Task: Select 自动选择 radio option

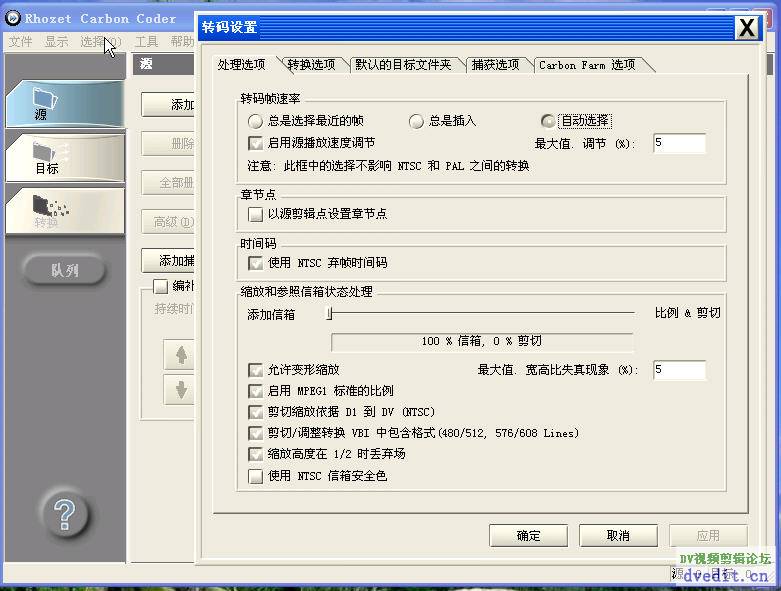Action: (x=548, y=121)
